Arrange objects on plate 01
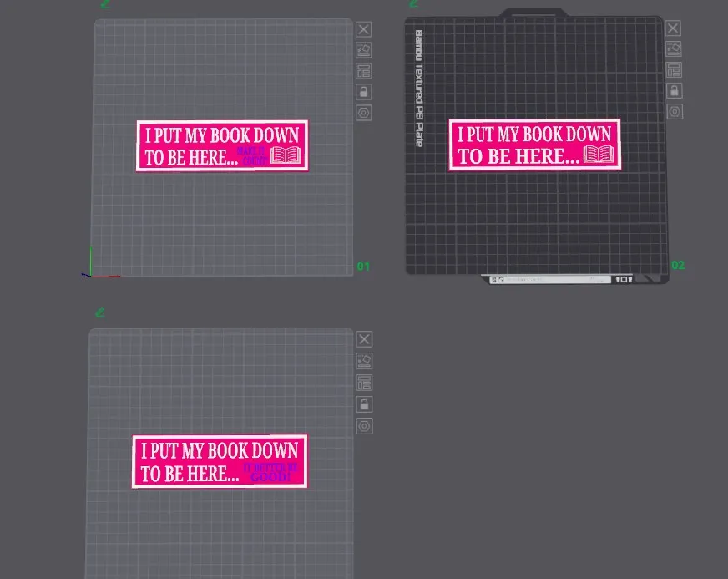728x579 pixels. pos(363,71)
